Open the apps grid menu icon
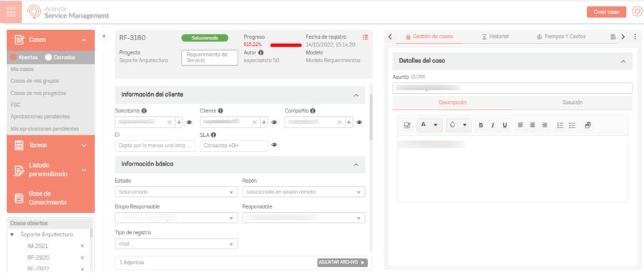The height and width of the screenshot is (273, 644). pyautogui.click(x=11, y=12)
